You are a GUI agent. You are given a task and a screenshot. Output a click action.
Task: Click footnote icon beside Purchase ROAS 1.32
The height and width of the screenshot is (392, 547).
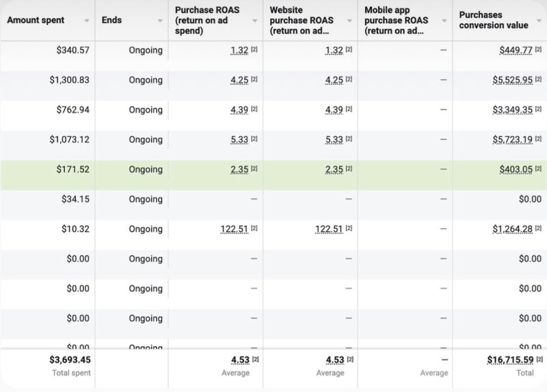(254, 48)
